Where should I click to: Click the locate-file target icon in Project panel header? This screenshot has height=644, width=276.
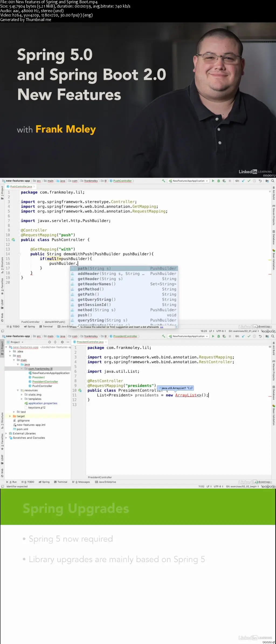point(50,342)
